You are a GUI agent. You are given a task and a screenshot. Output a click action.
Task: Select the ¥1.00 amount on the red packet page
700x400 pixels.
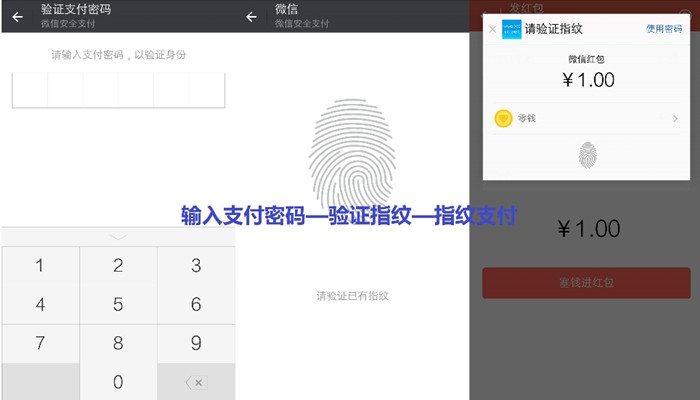(588, 229)
